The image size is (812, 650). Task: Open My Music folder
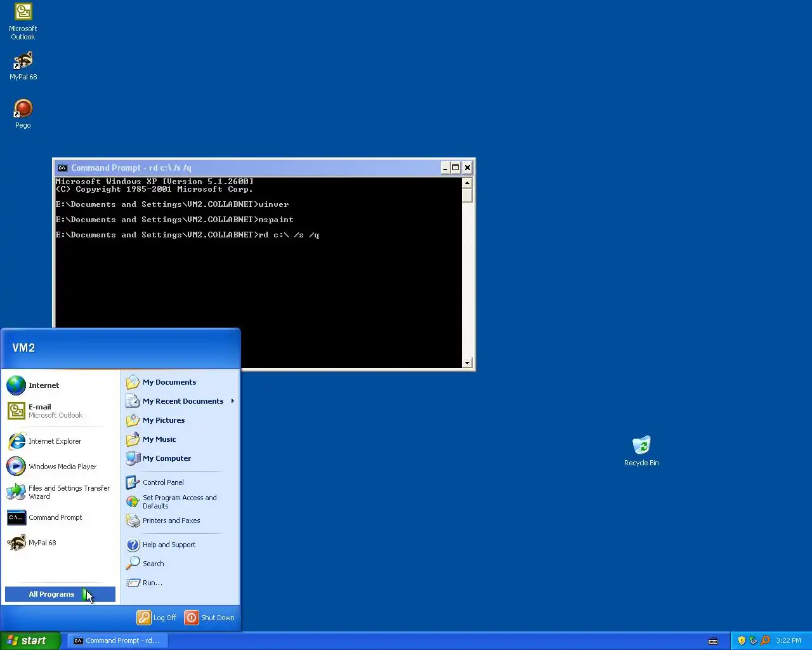180,439
